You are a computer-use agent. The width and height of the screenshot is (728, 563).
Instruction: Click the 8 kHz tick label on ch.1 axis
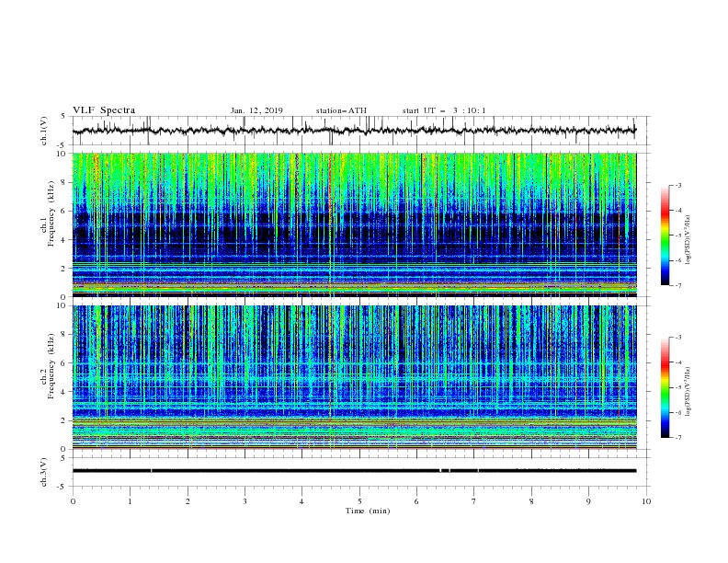[x=64, y=182]
